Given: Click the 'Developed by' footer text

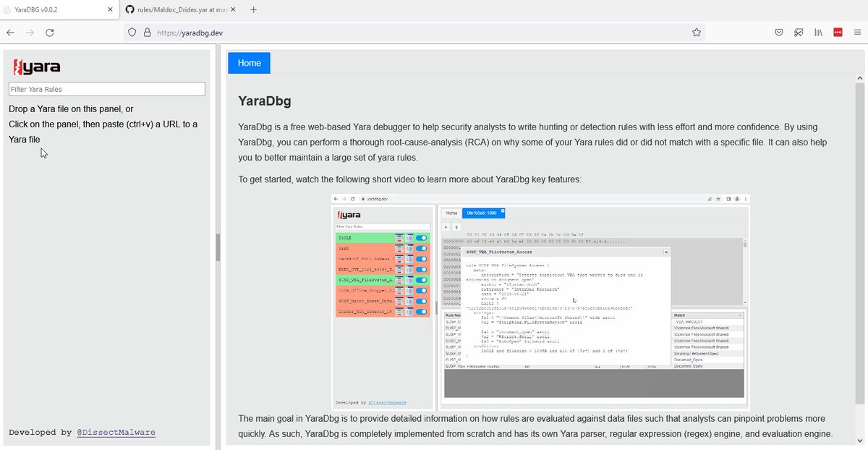Looking at the screenshot, I should point(40,433).
